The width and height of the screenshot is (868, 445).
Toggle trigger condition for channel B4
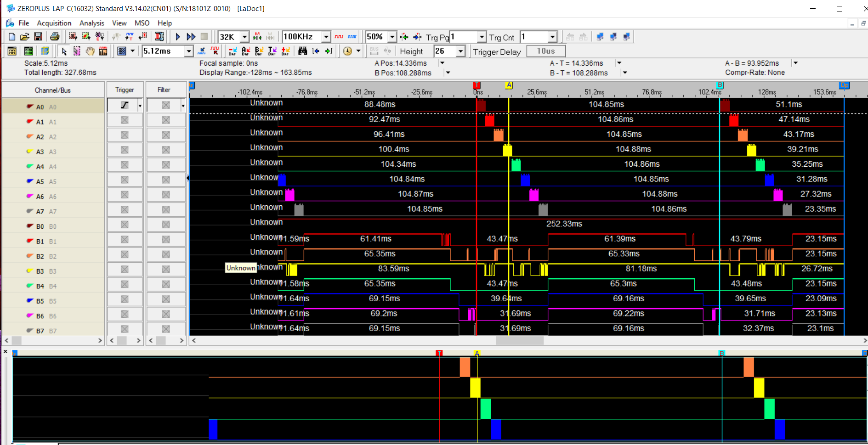[125, 284]
